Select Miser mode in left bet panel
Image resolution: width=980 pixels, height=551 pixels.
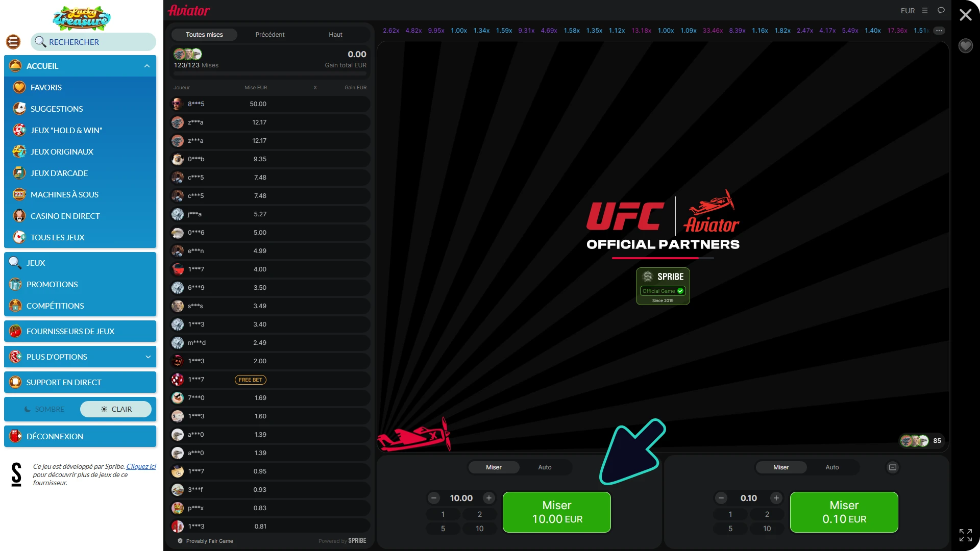click(494, 467)
